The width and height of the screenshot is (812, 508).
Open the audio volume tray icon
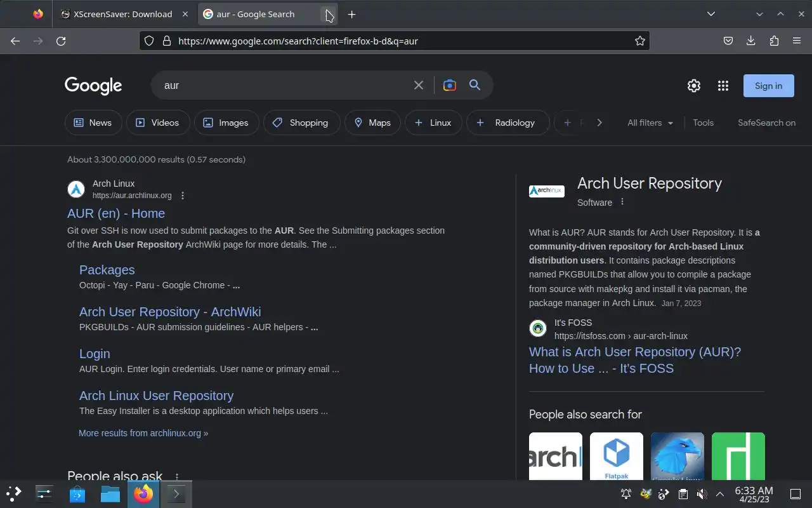pyautogui.click(x=702, y=494)
